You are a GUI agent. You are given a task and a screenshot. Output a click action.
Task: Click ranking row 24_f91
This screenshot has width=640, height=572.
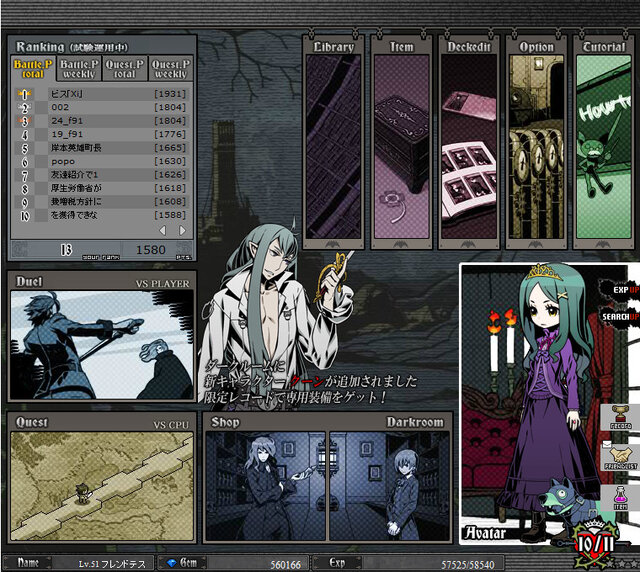click(102, 121)
